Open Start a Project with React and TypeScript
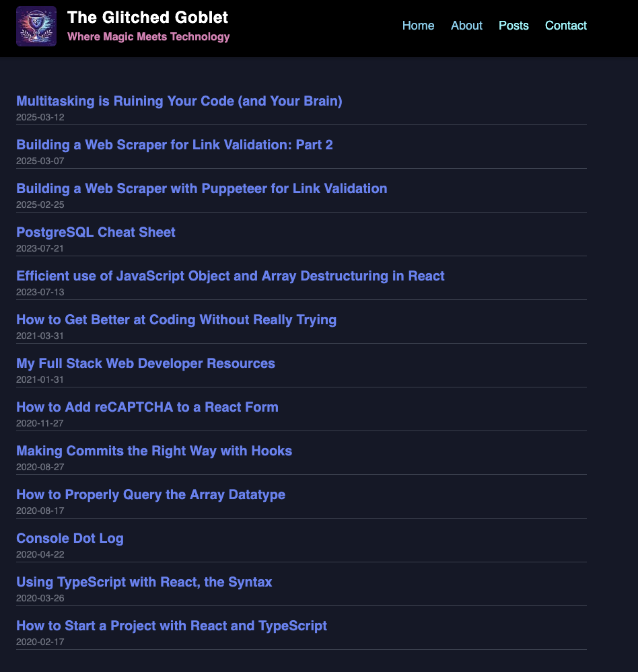638x672 pixels. click(x=172, y=626)
